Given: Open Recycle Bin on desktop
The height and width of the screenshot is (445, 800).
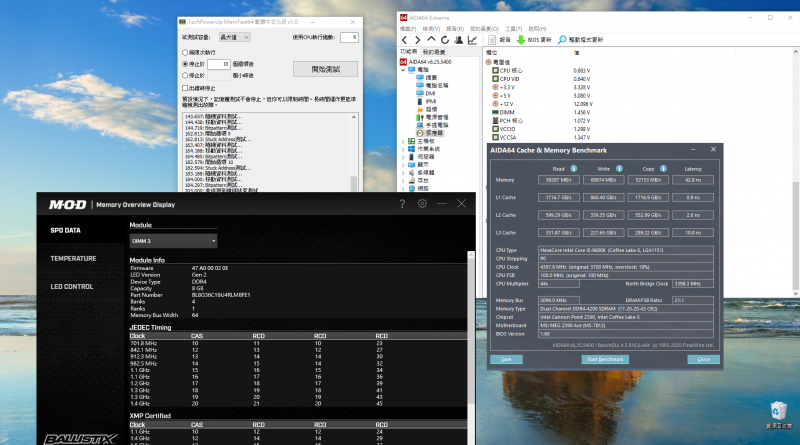Looking at the screenshot, I should [779, 415].
